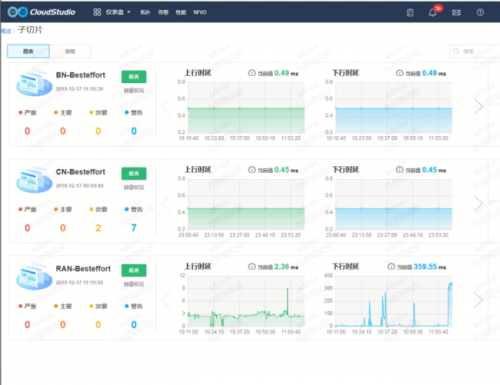
Task: Click the RAN-Besteffort downlink delay chart
Action: [x=394, y=301]
